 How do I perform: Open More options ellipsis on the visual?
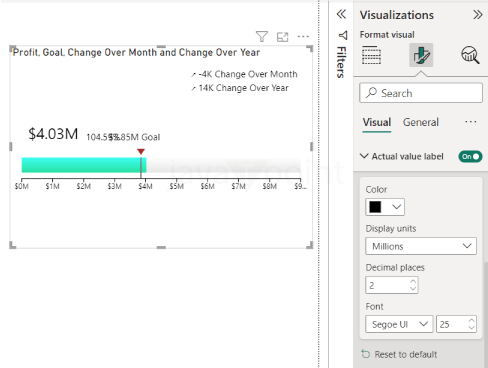(303, 36)
